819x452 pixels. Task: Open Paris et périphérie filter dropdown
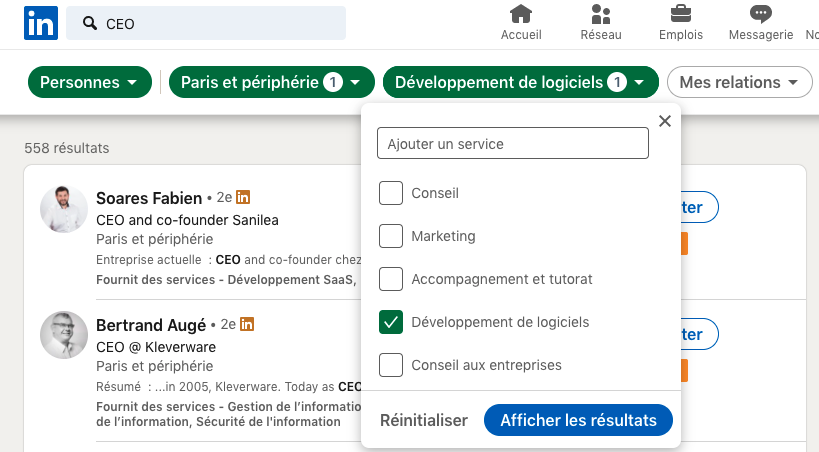click(x=272, y=82)
